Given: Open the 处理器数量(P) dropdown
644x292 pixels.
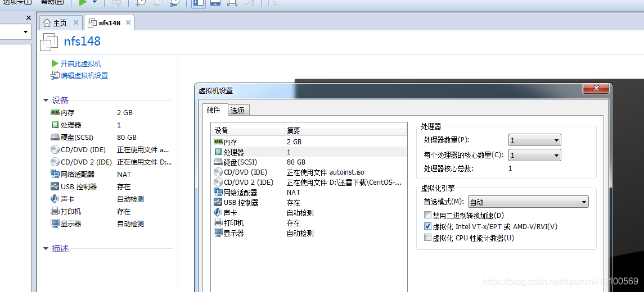Looking at the screenshot, I should click(x=534, y=140).
